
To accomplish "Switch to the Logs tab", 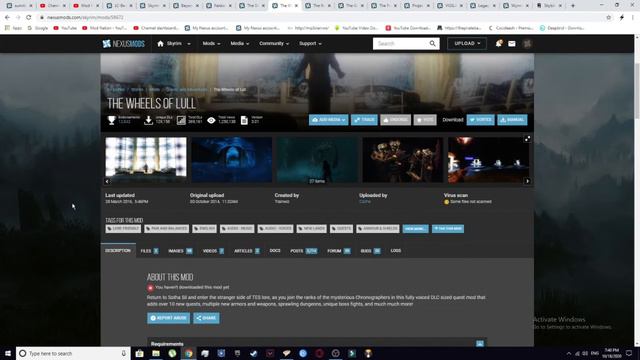I will click(x=396, y=251).
